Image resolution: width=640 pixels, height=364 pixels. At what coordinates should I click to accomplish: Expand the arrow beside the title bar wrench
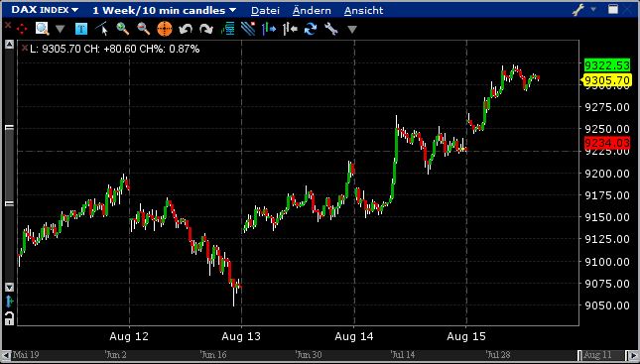(593, 9)
